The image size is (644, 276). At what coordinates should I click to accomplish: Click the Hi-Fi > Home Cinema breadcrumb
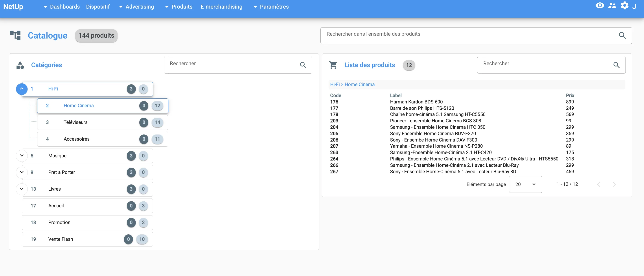(x=352, y=85)
